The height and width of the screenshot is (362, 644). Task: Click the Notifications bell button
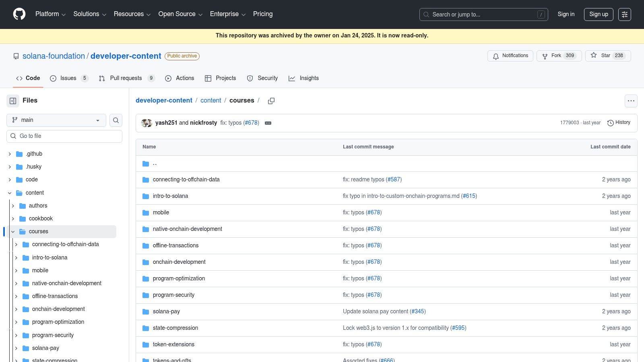(510, 56)
